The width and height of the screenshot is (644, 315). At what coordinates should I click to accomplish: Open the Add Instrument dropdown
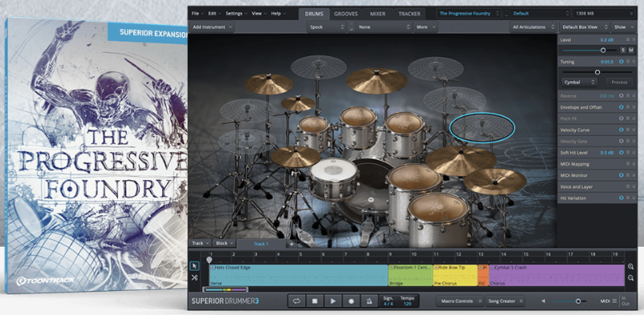tap(212, 27)
